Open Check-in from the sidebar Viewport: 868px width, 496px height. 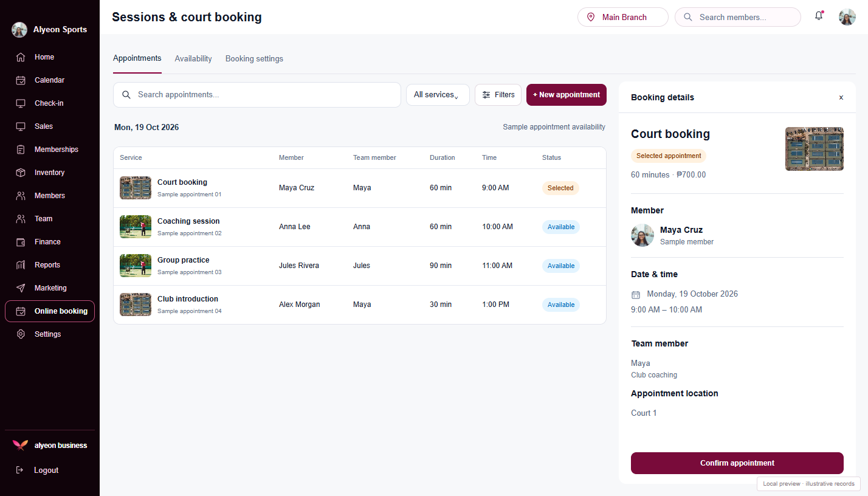pos(50,103)
